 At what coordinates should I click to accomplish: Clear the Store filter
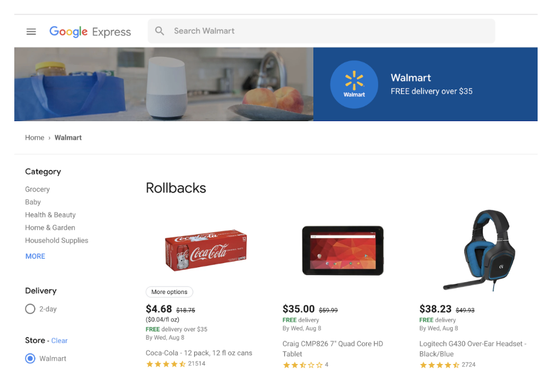tap(59, 340)
